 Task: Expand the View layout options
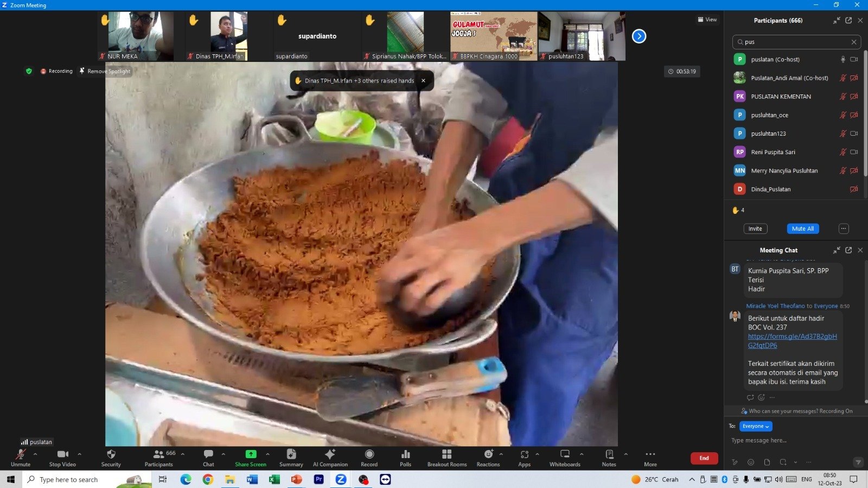[x=707, y=20]
